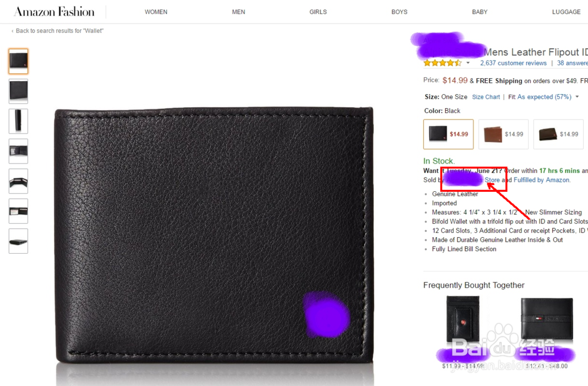This screenshot has width=588, height=386.
Task: Expand the Fit As expected dropdown arrow
Action: tap(577, 96)
